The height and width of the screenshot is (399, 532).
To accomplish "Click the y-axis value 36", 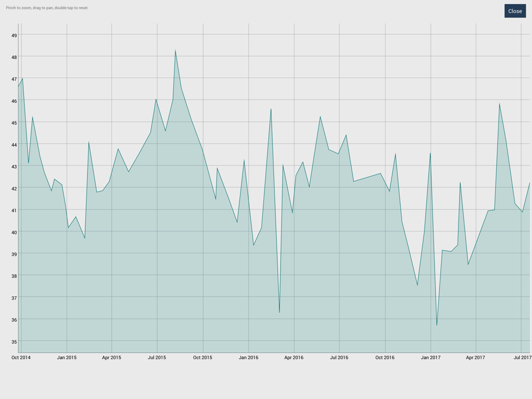I will pyautogui.click(x=14, y=320).
